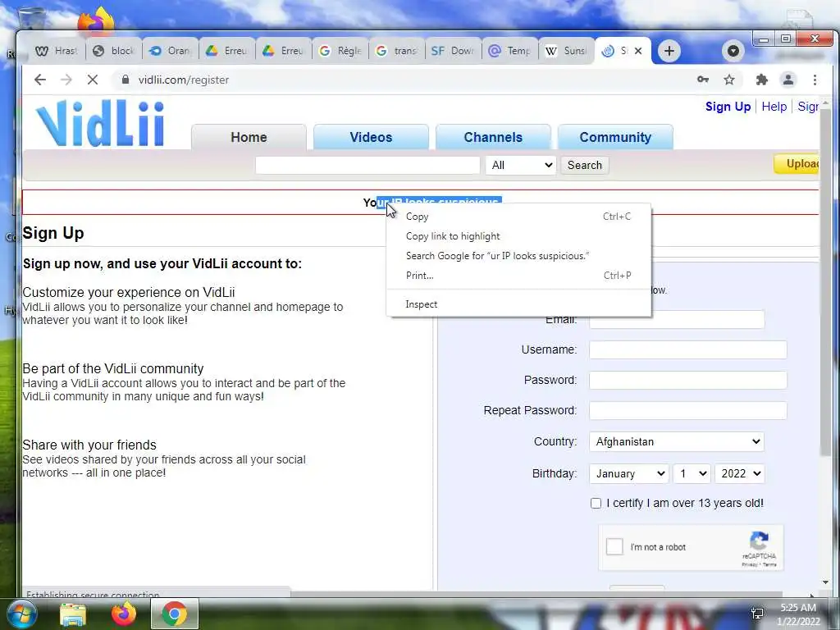Click the VidLii logo
The image size is (840, 630).
[100, 123]
